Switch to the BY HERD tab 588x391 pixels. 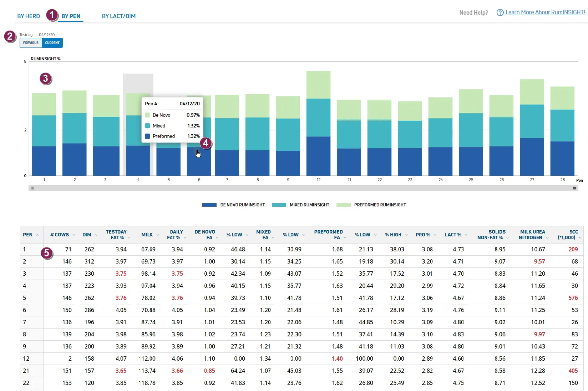click(29, 16)
